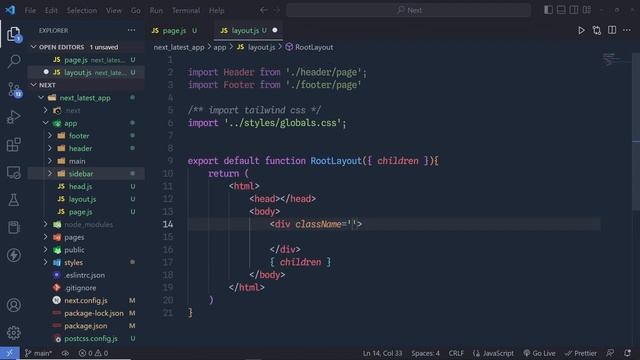Open editor More Actions ellipsis
This screenshot has width=640, height=360.
(x=627, y=30)
